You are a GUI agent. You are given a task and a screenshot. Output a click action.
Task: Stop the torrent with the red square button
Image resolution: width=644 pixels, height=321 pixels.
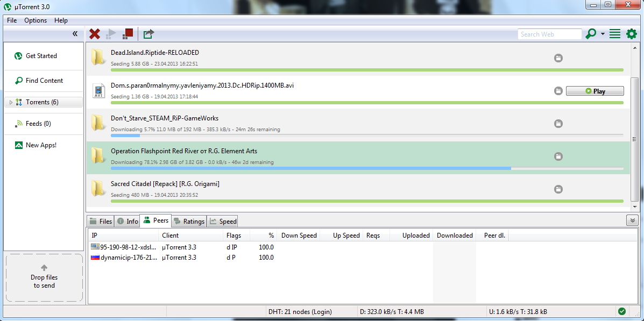coord(128,34)
